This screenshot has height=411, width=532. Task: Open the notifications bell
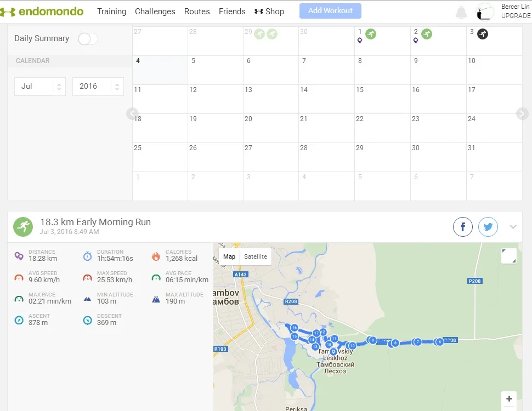pos(461,12)
